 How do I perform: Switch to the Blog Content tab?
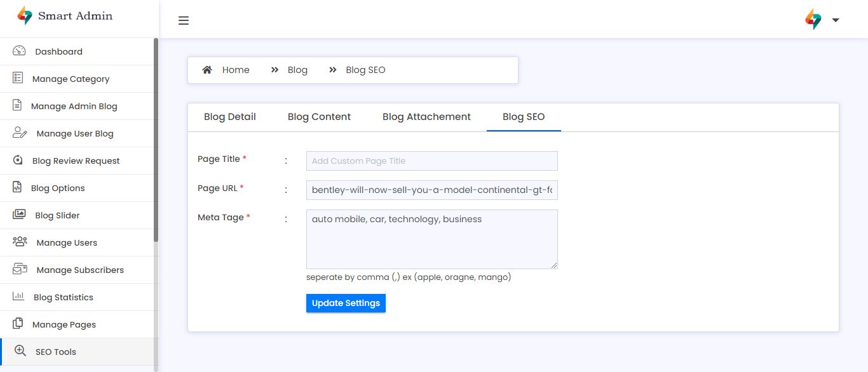pos(319,117)
